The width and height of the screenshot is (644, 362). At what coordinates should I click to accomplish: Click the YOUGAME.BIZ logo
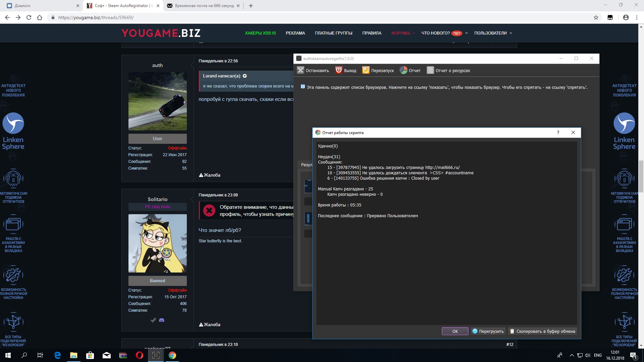[x=161, y=33]
